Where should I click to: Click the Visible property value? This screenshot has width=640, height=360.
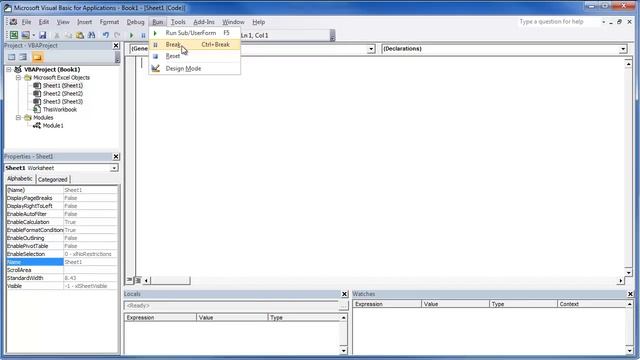point(91,286)
